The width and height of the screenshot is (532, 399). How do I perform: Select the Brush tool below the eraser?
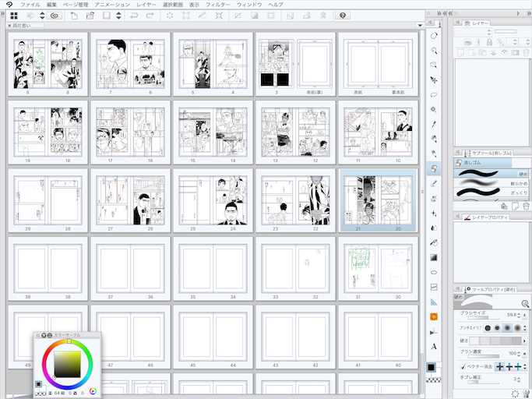[x=434, y=184]
